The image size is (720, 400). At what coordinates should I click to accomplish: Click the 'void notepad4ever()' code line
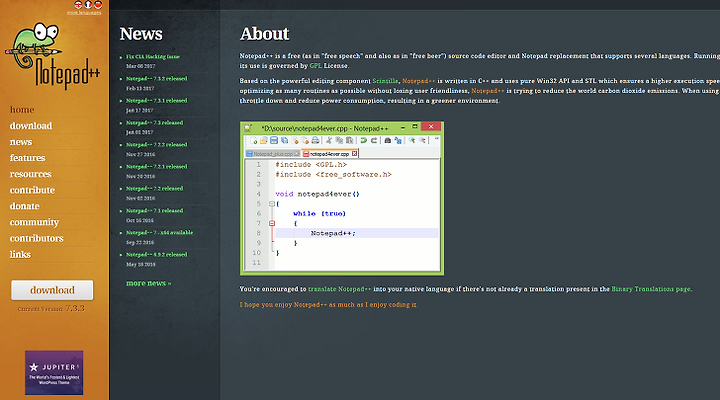coord(317,194)
